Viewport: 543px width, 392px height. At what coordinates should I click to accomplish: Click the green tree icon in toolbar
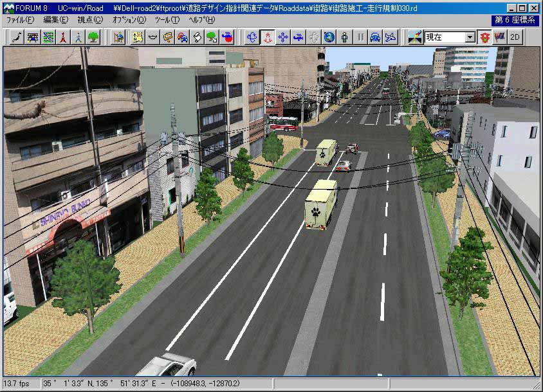[x=93, y=37]
